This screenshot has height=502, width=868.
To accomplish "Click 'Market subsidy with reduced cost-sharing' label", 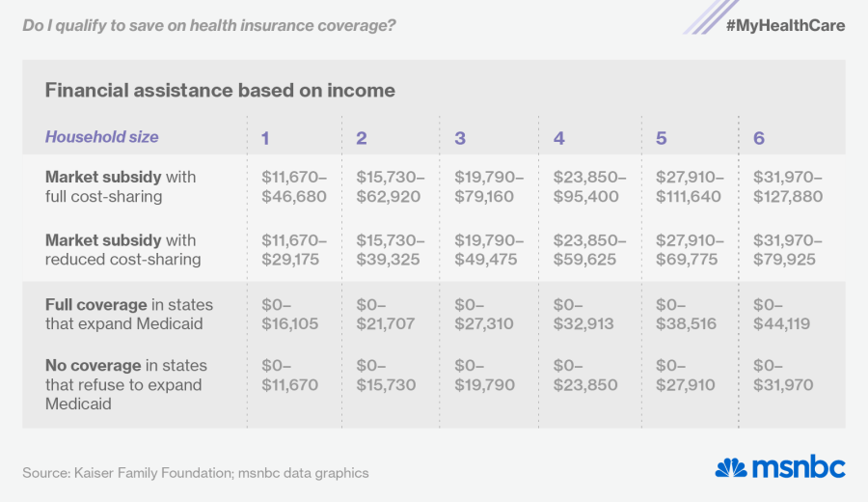I will click(x=122, y=249).
